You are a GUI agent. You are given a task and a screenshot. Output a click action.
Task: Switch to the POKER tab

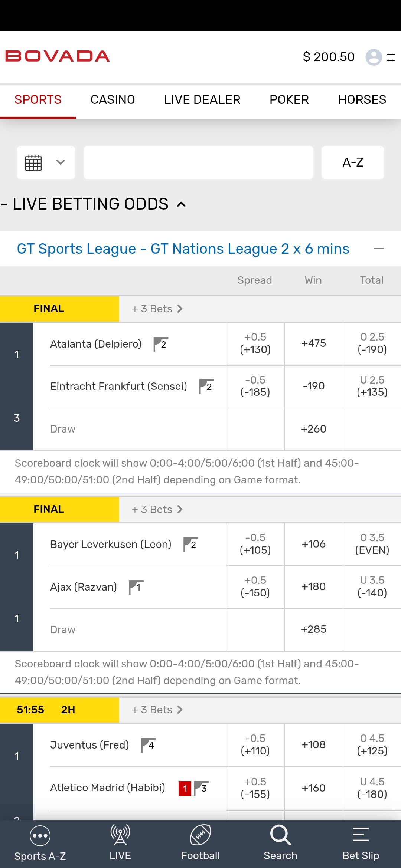pos(289,100)
